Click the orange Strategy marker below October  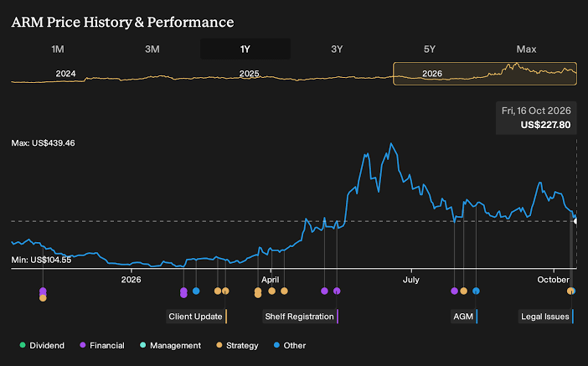click(x=570, y=291)
